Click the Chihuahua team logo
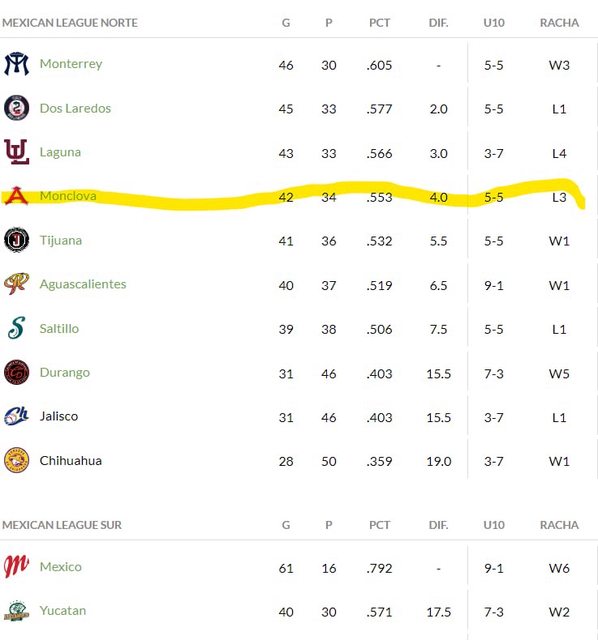Screen dimensions: 598x640 pyautogui.click(x=16, y=460)
